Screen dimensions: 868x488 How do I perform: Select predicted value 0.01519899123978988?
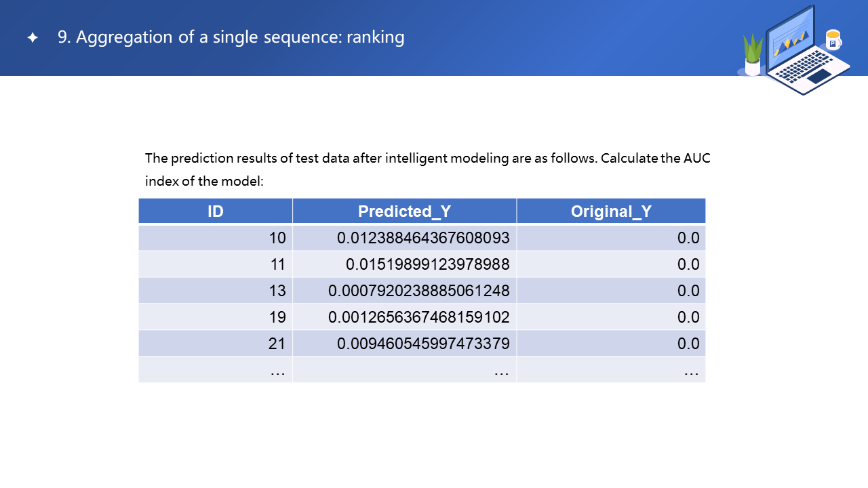pyautogui.click(x=427, y=264)
